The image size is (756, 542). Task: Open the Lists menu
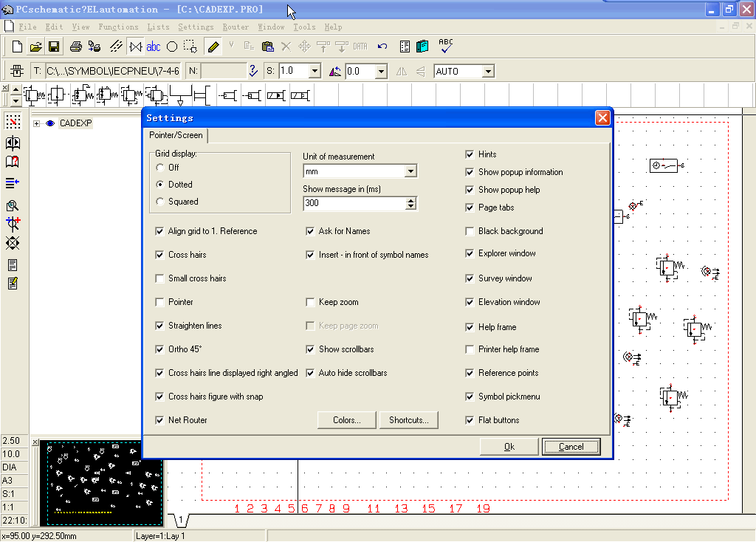point(158,27)
